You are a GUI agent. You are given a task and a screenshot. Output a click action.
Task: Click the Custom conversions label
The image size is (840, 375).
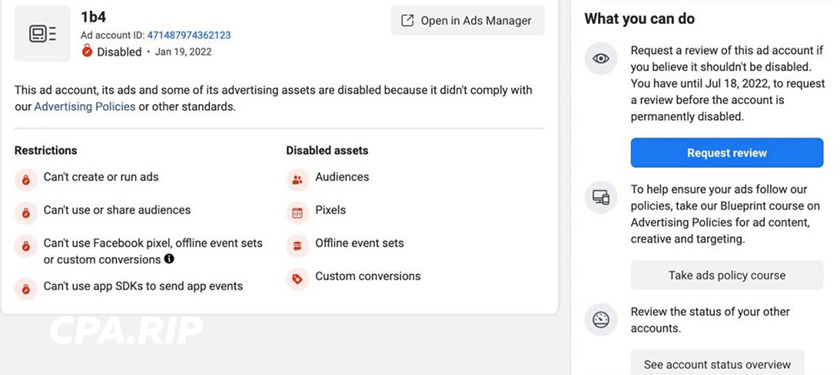(368, 276)
